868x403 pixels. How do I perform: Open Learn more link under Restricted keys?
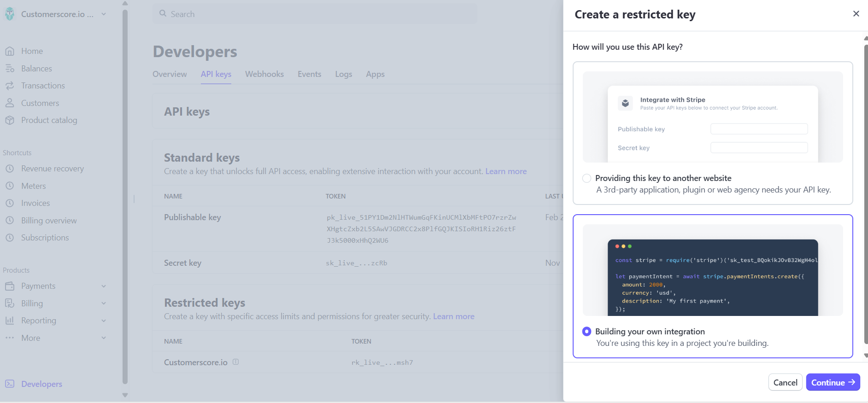tap(454, 316)
